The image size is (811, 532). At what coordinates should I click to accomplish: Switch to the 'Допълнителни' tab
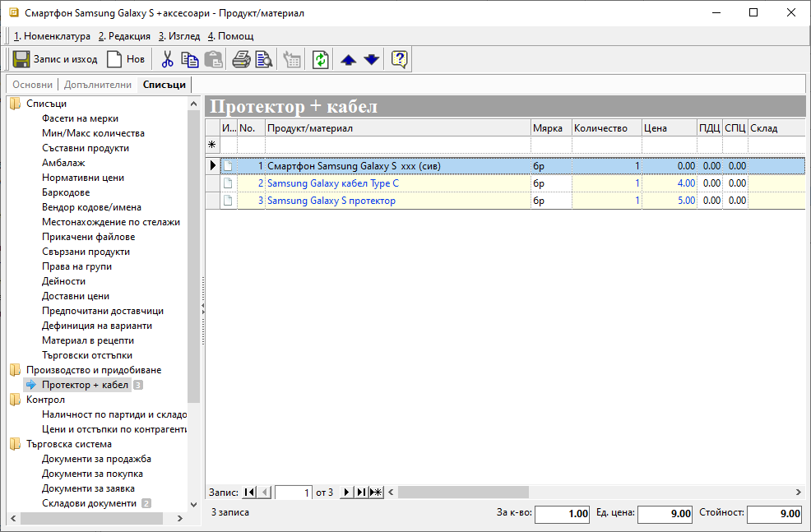coord(98,85)
